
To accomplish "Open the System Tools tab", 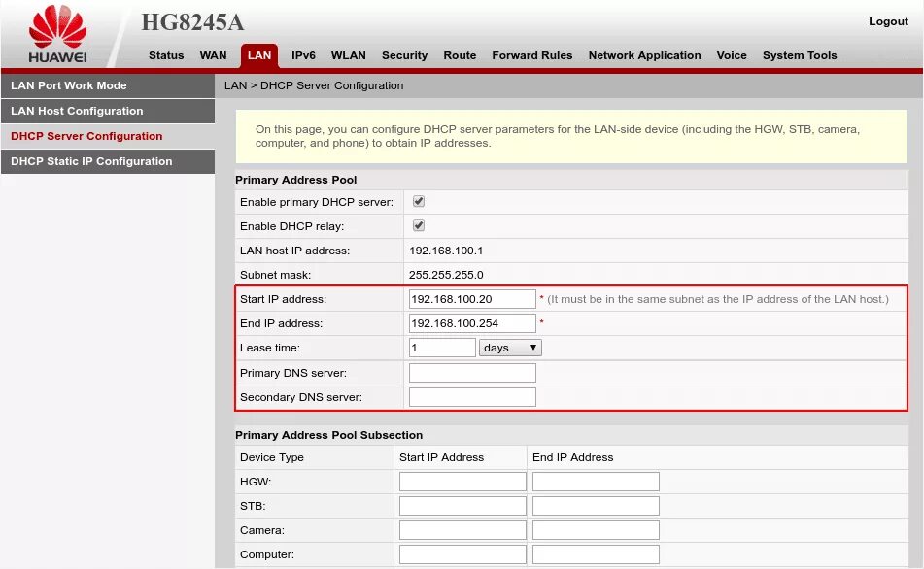I will (x=800, y=55).
